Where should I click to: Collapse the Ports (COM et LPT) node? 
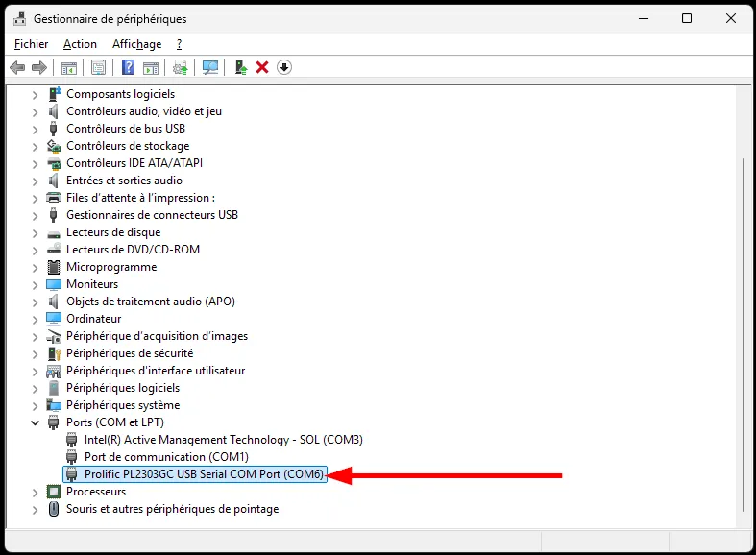click(36, 422)
